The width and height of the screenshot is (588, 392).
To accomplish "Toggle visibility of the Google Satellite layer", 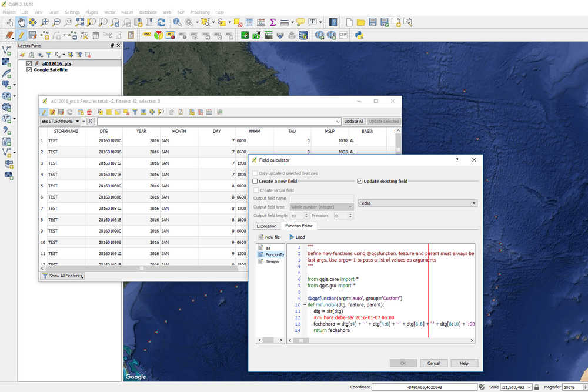I will [x=28, y=69].
